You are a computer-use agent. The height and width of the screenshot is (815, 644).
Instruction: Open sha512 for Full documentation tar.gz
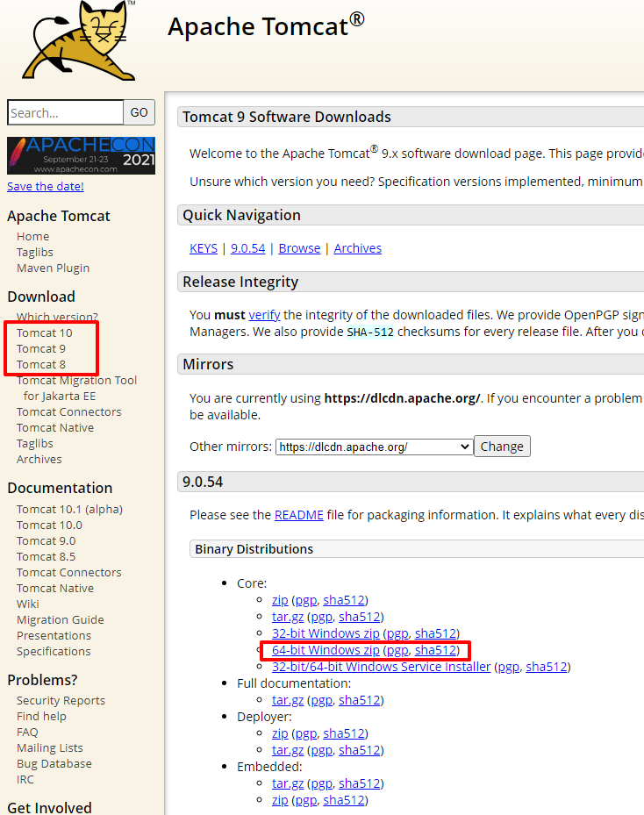point(360,700)
